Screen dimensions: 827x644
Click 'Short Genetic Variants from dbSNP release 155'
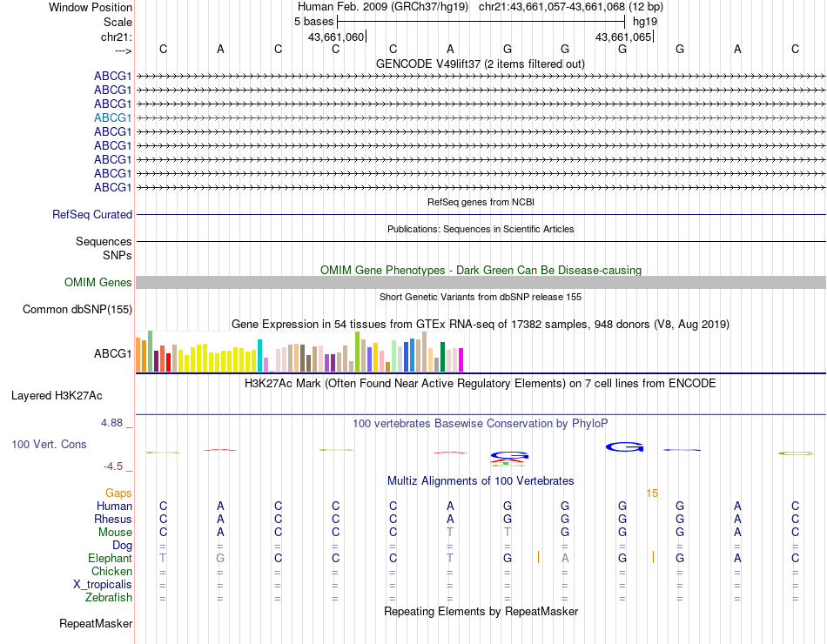(481, 297)
